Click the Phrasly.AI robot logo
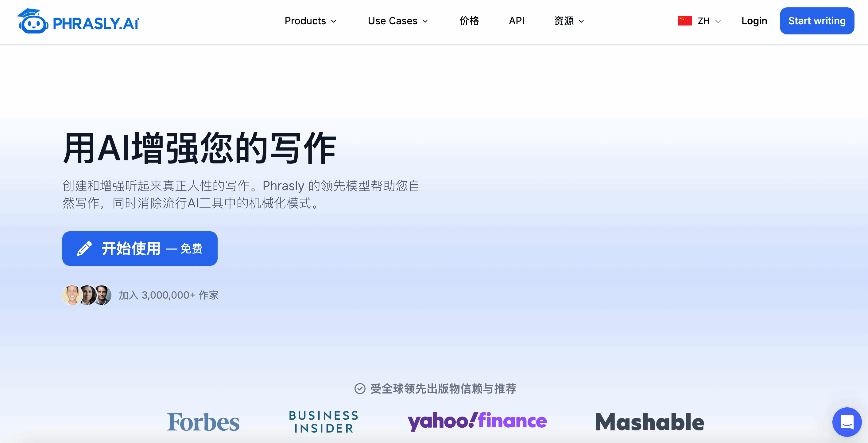This screenshot has height=443, width=868. click(x=78, y=21)
